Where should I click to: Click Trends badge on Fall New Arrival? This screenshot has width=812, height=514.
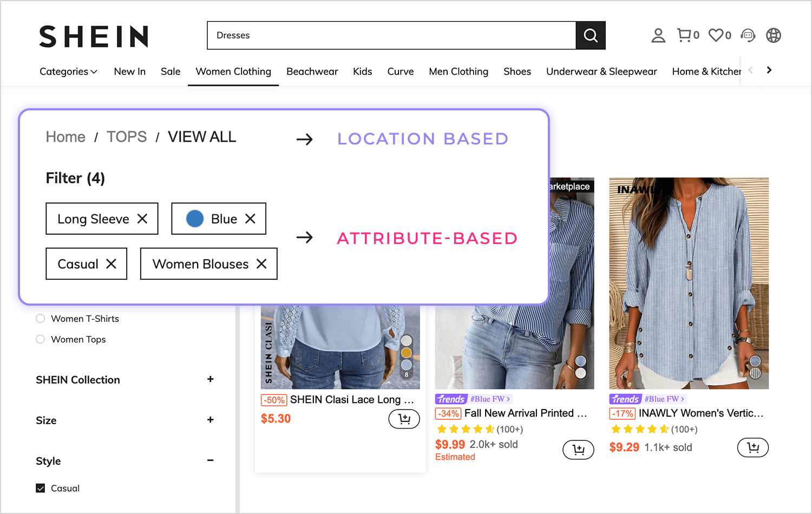point(451,399)
